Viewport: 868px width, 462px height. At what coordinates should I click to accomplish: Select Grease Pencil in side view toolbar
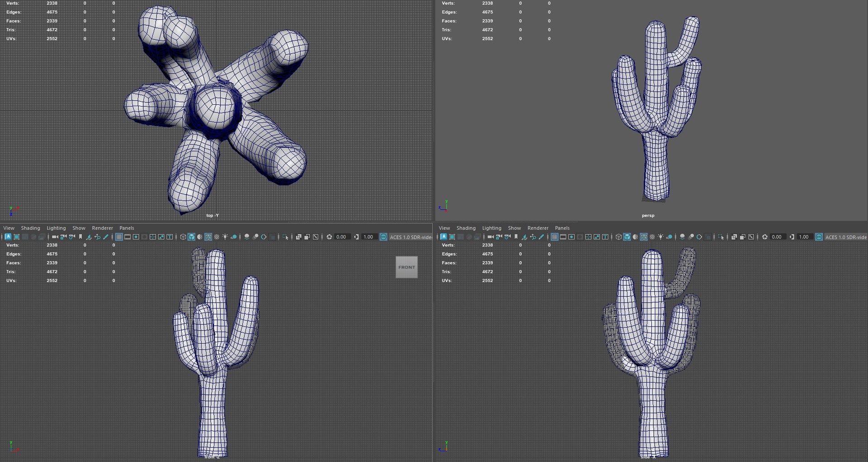(542, 237)
